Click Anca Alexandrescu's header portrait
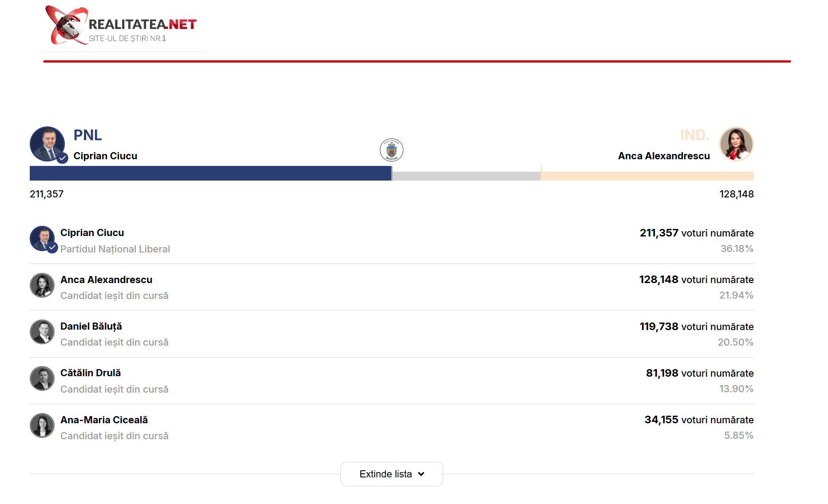 pos(736,144)
